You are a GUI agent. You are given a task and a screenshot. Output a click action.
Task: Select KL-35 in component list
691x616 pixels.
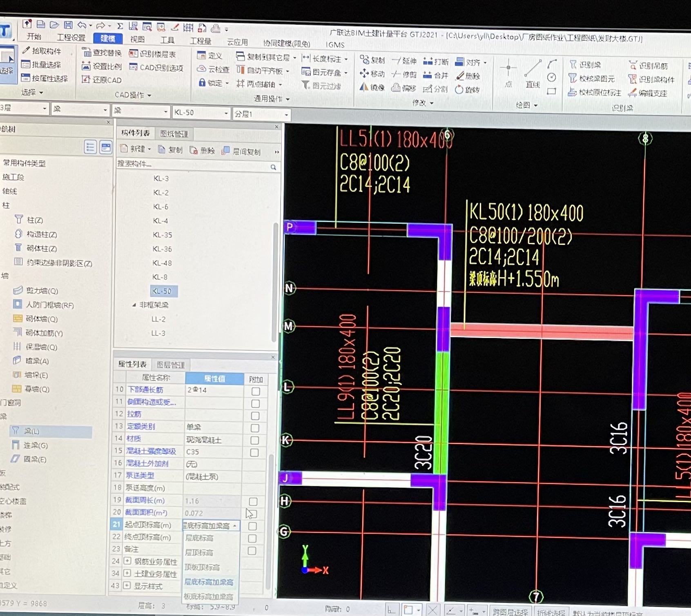point(162,235)
